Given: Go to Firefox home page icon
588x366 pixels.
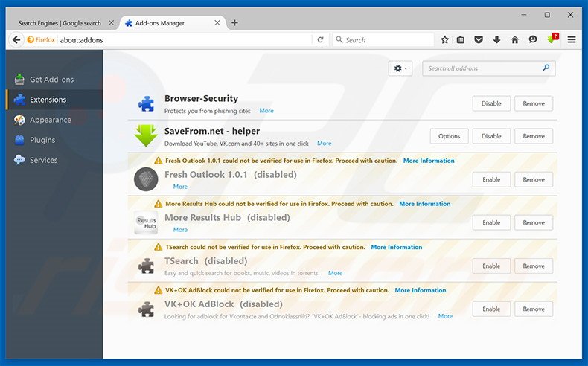Looking at the screenshot, I should (x=514, y=39).
